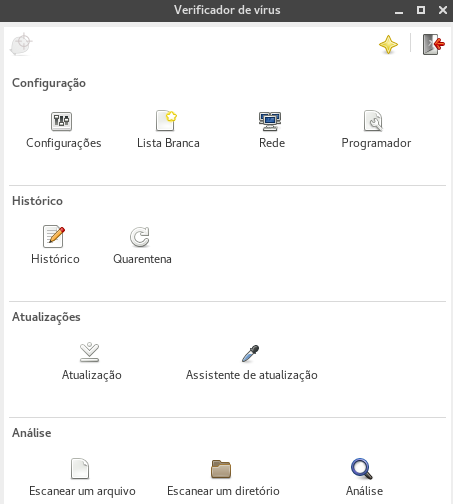Select the 'Escanear um diretório' text label
453x504 pixels.
(223, 491)
